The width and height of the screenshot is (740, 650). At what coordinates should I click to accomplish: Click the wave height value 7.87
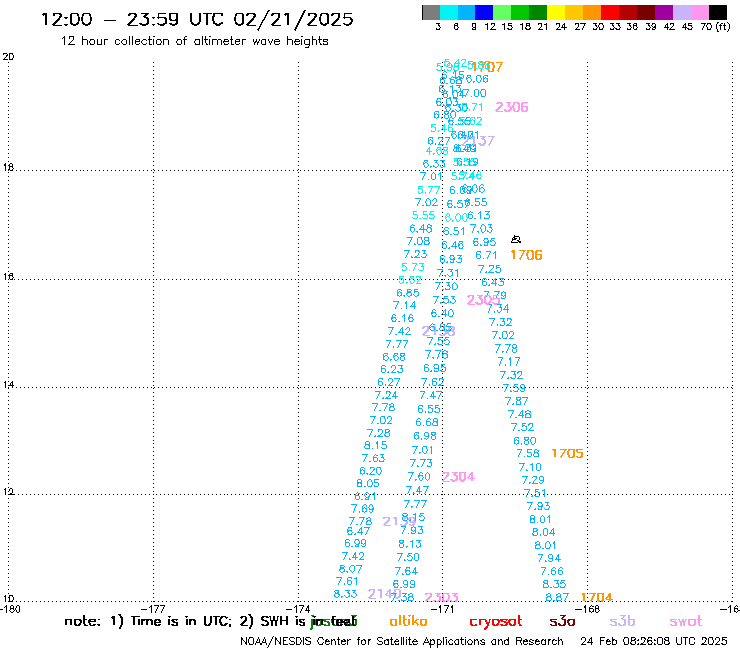coord(516,401)
